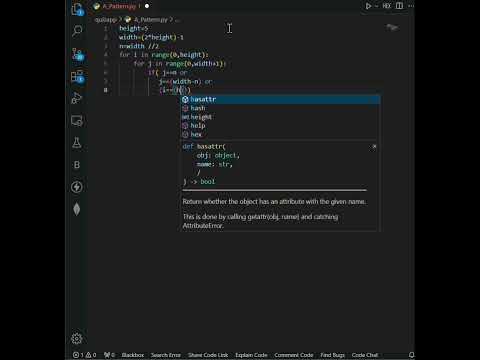Open the Manage gear icon
Image resolution: width=480 pixels, height=360 pixels.
(x=77, y=339)
